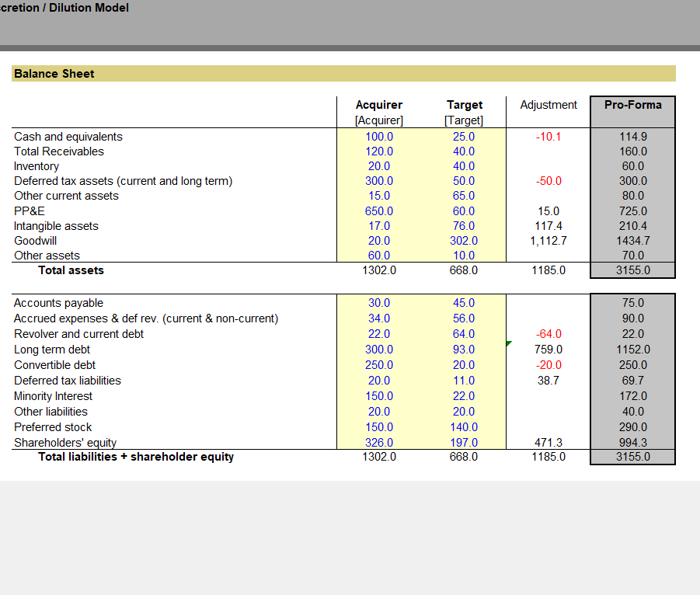Click the Acquirer column header
700x595 pixels.
[x=379, y=105]
